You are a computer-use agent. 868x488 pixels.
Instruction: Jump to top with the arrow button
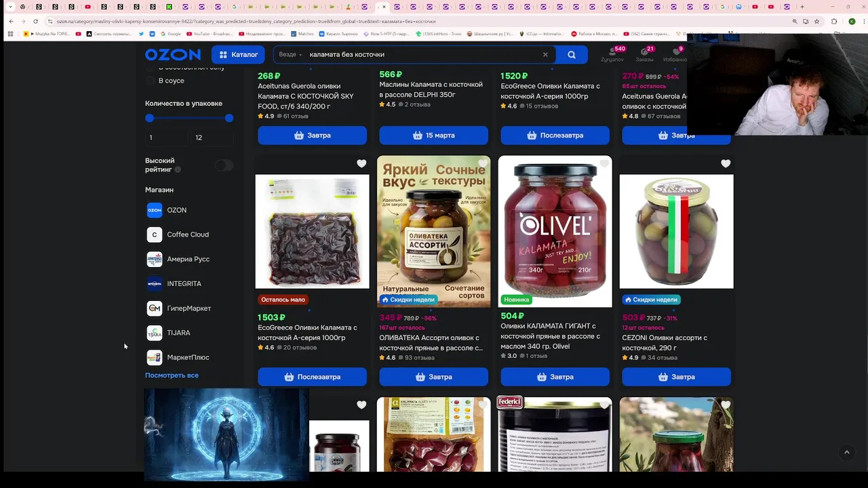[x=846, y=452]
